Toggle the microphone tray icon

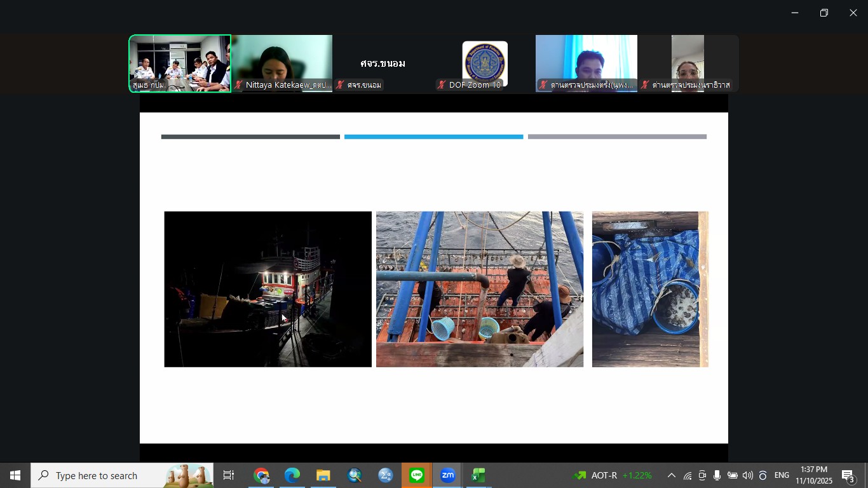tap(717, 475)
